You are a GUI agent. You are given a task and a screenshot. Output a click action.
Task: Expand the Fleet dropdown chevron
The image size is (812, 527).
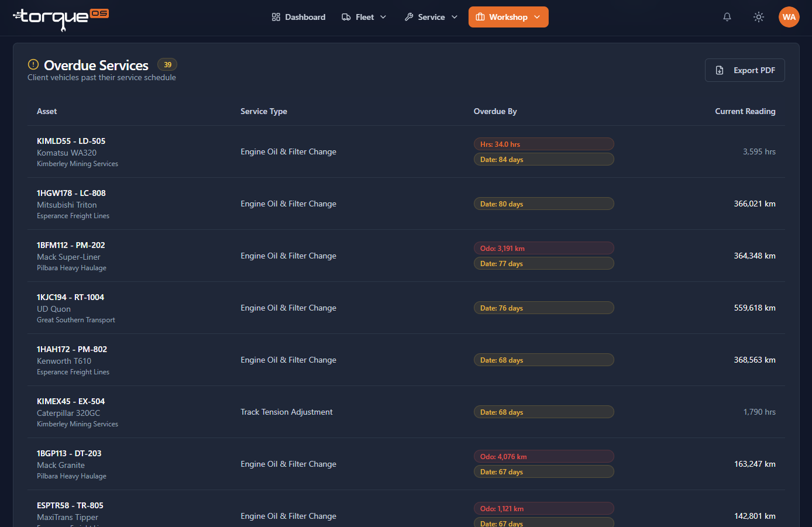[x=383, y=17]
